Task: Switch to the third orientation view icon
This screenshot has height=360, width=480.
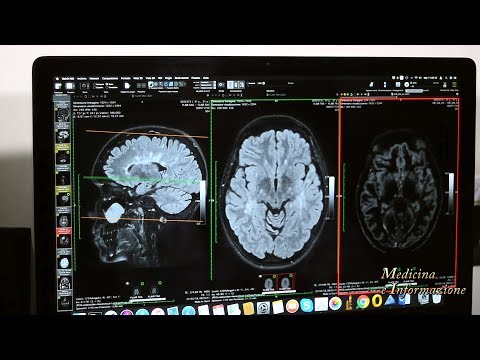Action: 242,85
